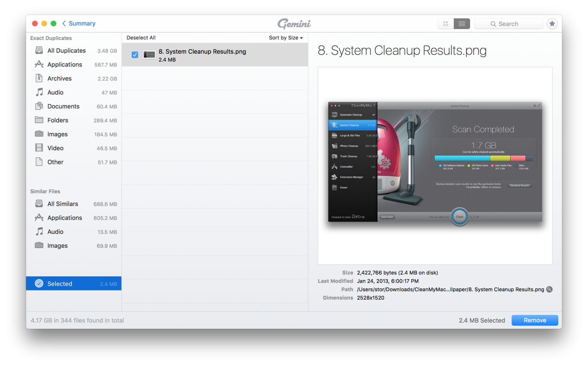Switch to list view icon
Screen dimensions: 588x366
tap(462, 24)
